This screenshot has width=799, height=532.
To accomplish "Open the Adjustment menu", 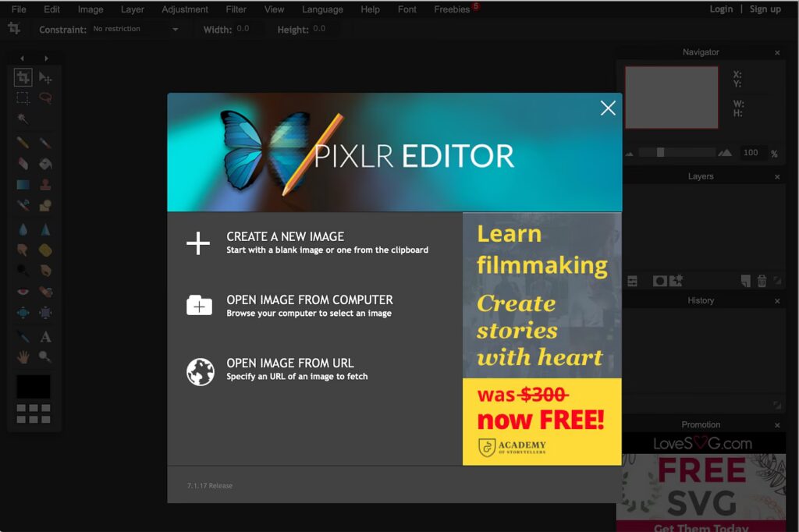I will [x=185, y=9].
